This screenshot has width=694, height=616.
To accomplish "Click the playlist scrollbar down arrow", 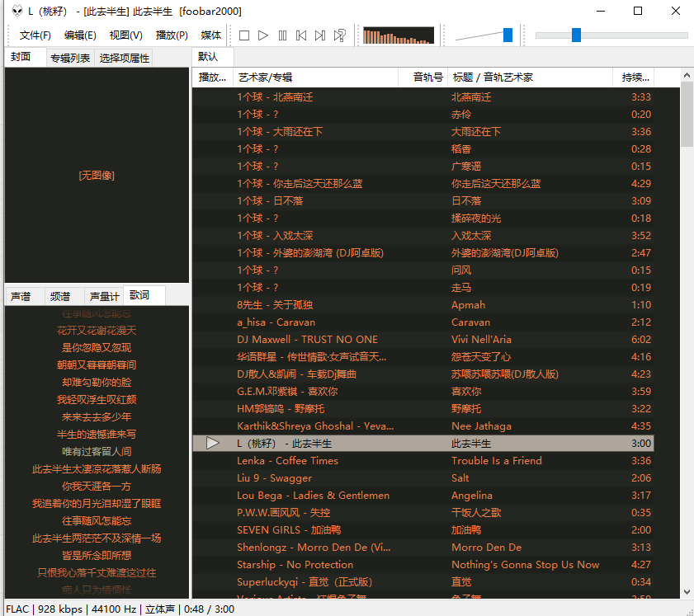I will [687, 592].
